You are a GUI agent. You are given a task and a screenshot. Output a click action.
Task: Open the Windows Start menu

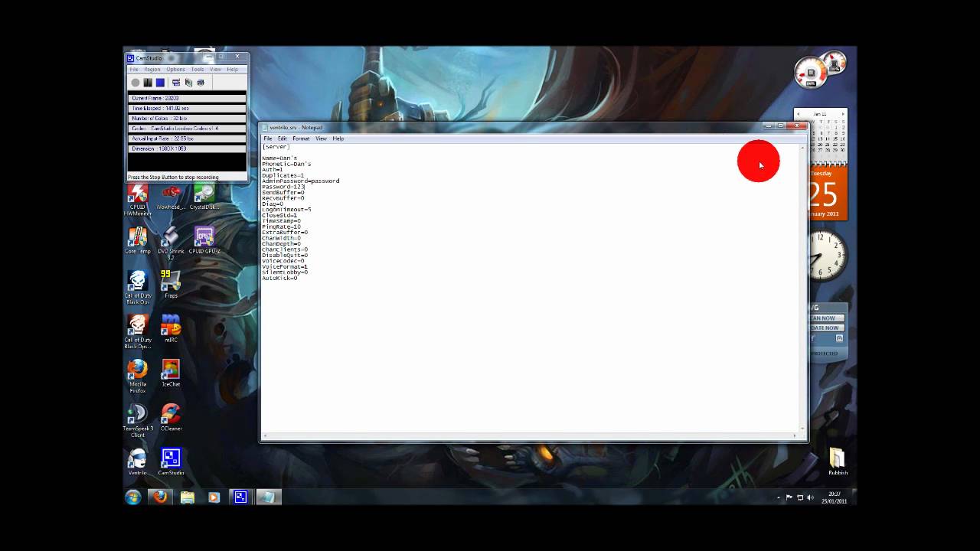tap(133, 497)
